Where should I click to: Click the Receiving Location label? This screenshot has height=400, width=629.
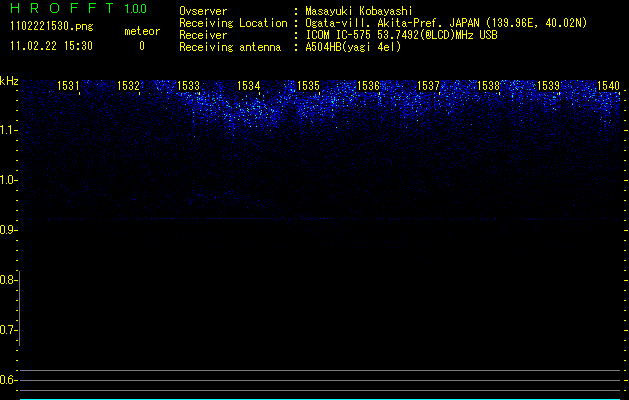pos(233,23)
